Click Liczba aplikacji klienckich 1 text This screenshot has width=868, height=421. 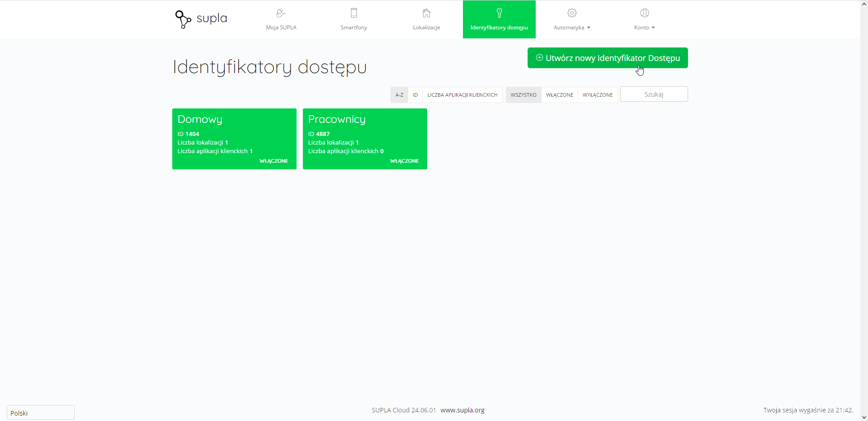(x=215, y=151)
